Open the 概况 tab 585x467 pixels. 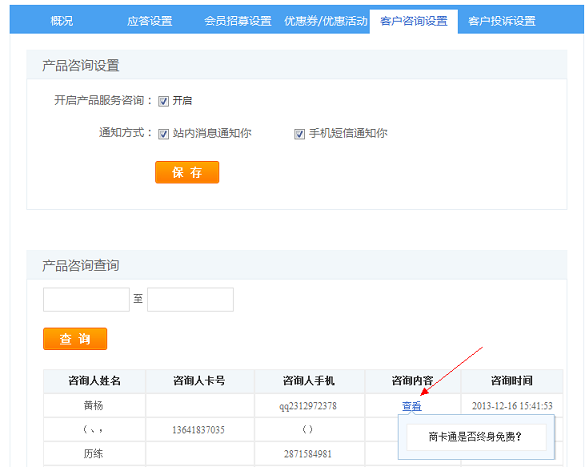62,21
